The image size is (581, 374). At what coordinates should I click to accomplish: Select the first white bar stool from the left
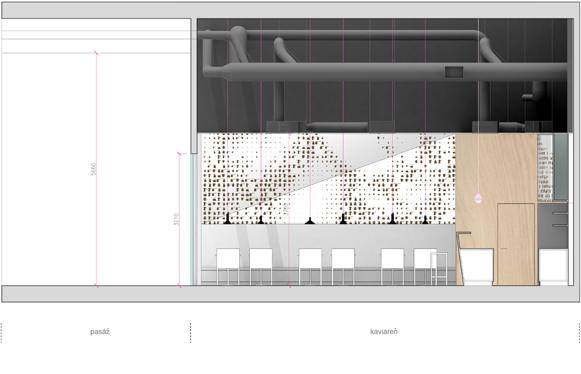[228, 267]
